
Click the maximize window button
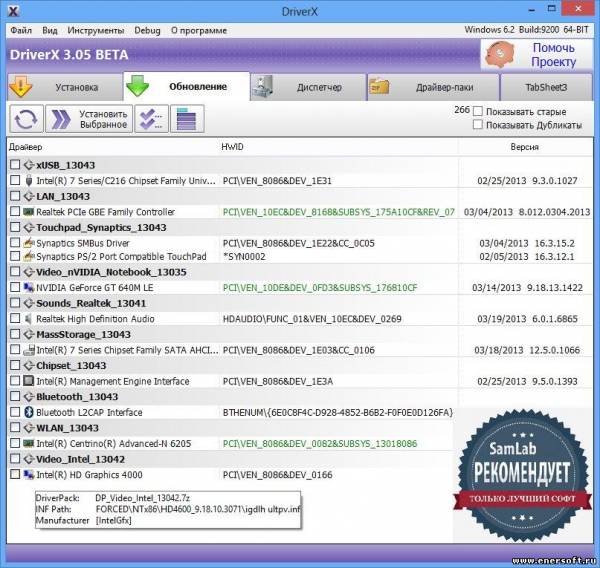point(552,8)
